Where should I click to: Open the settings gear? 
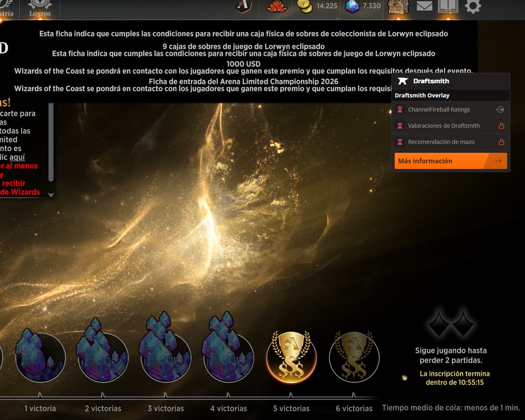(473, 7)
